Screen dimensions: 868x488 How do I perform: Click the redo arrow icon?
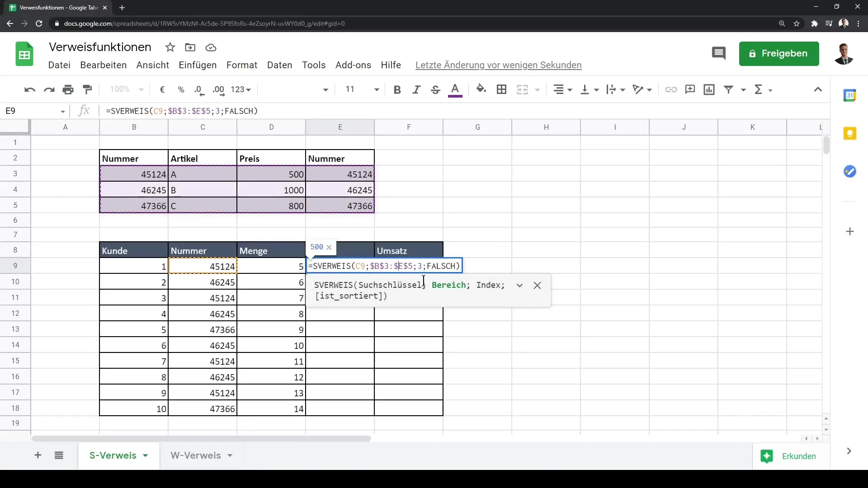49,89
